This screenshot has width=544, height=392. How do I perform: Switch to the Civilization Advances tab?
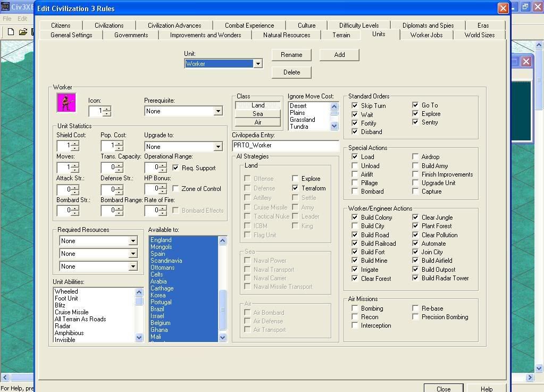174,26
